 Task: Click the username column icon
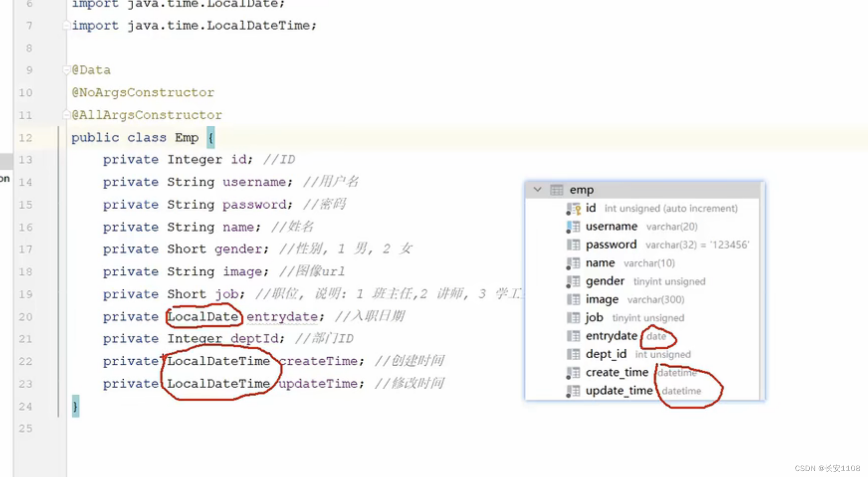pyautogui.click(x=573, y=227)
